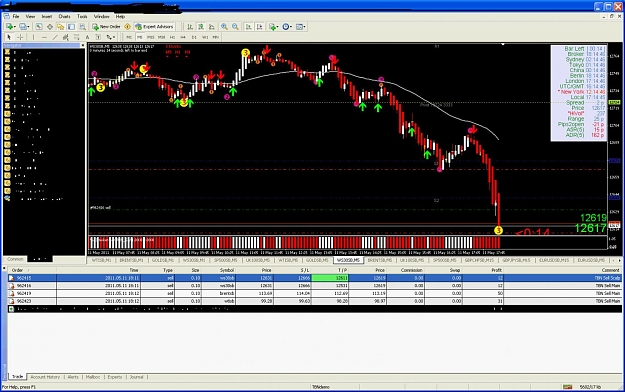Select the trendline drawing tool
Viewport: 625px width, 392px height.
pyautogui.click(x=55, y=37)
